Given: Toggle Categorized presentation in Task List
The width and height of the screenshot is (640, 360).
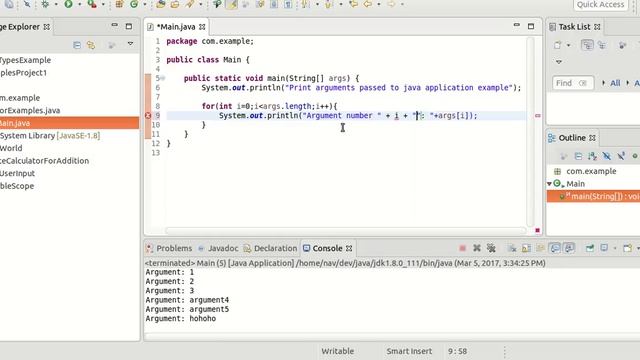Looking at the screenshot, I should click(587, 45).
